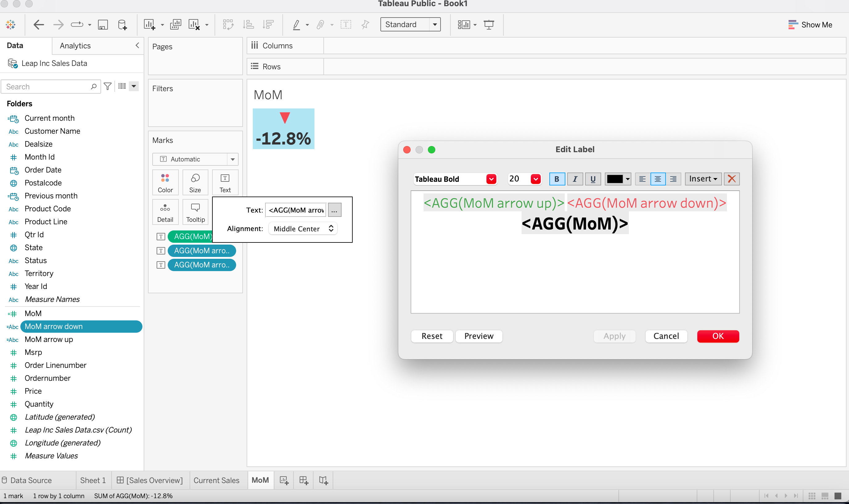Click the Save workbook toolbar icon

(x=103, y=24)
